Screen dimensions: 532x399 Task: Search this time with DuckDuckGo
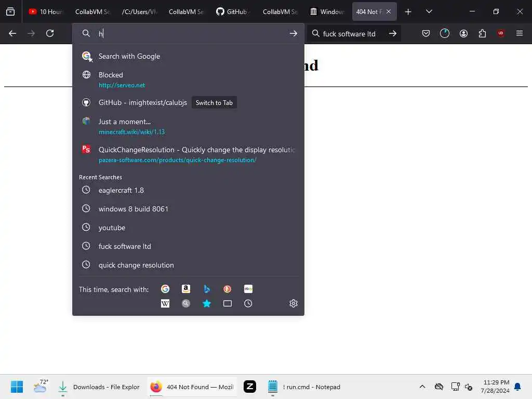pyautogui.click(x=228, y=289)
